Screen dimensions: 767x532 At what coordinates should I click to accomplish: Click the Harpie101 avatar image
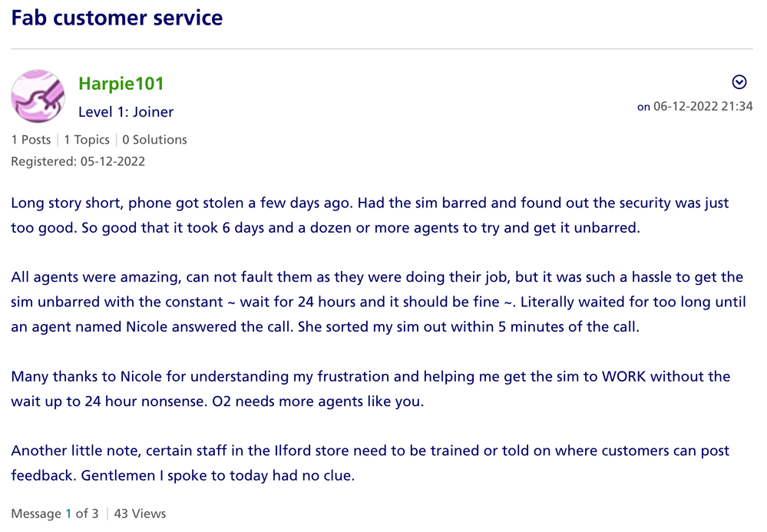click(x=38, y=96)
